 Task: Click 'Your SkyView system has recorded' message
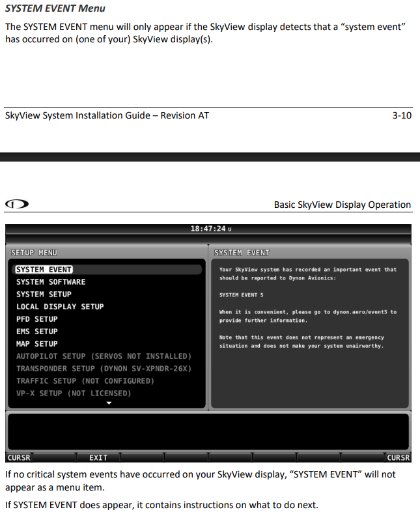[308, 274]
